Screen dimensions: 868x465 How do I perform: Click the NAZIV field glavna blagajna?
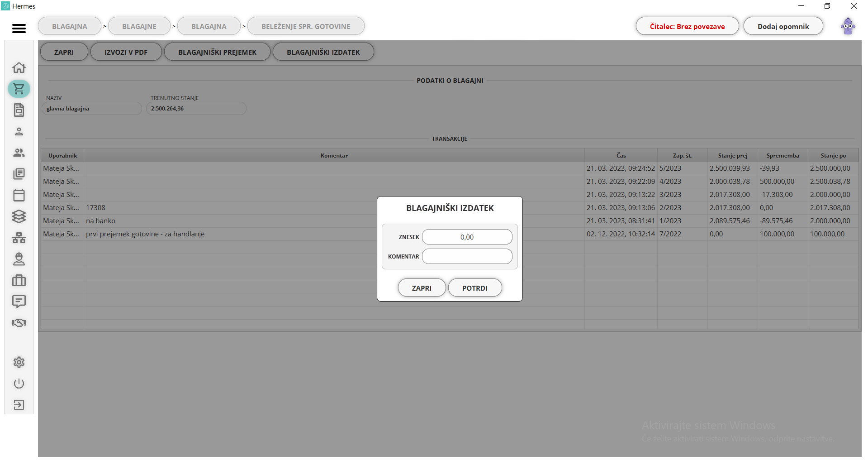pos(92,109)
